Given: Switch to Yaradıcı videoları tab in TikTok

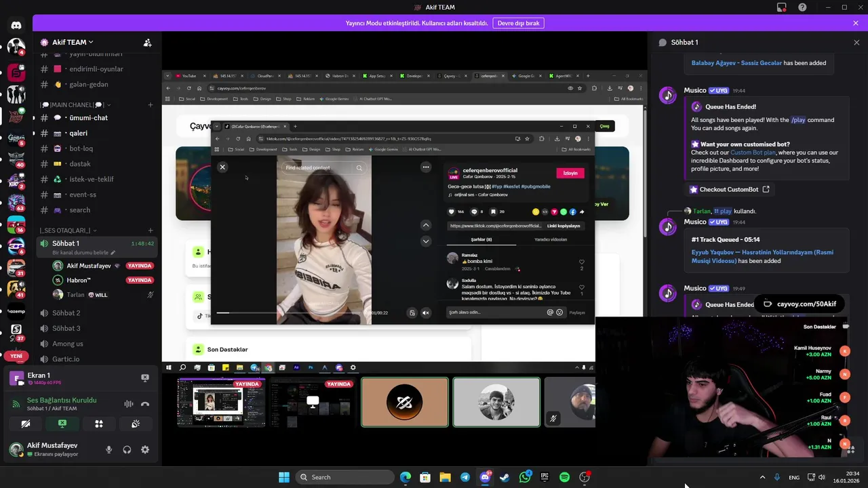Looking at the screenshot, I should (x=551, y=239).
